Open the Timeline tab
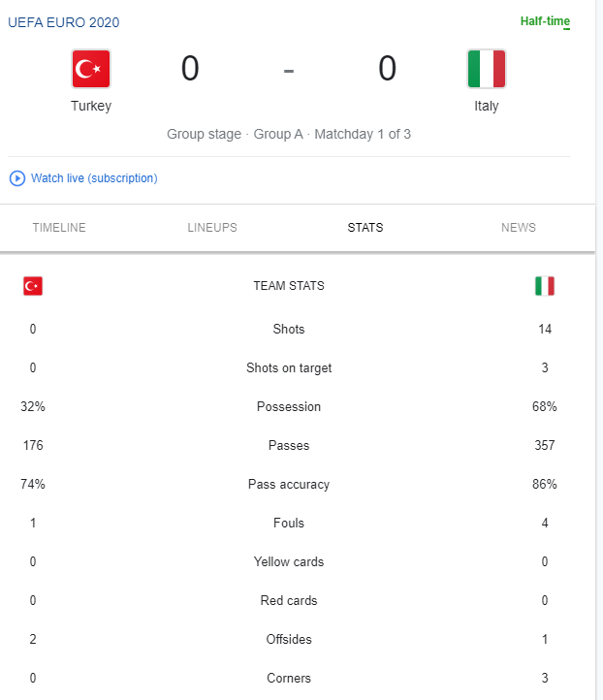The height and width of the screenshot is (700, 603). [x=59, y=228]
